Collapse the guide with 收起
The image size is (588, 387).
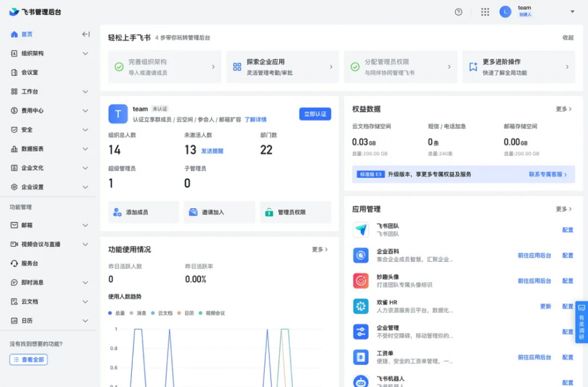pos(568,38)
